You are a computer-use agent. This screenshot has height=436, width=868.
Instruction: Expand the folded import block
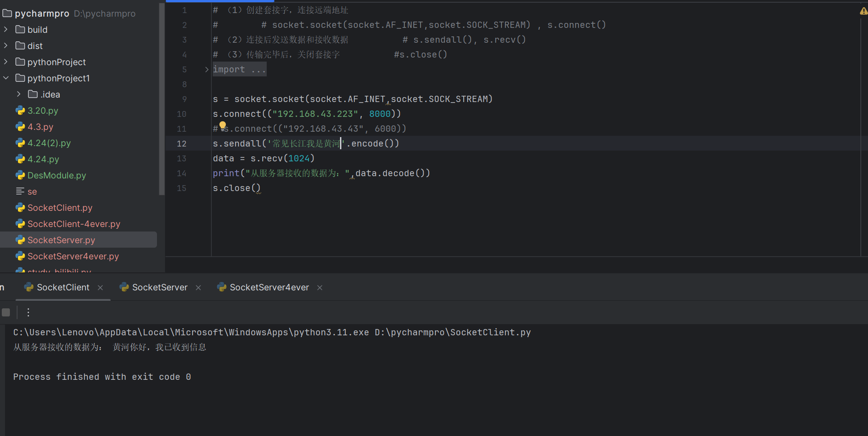(x=206, y=70)
